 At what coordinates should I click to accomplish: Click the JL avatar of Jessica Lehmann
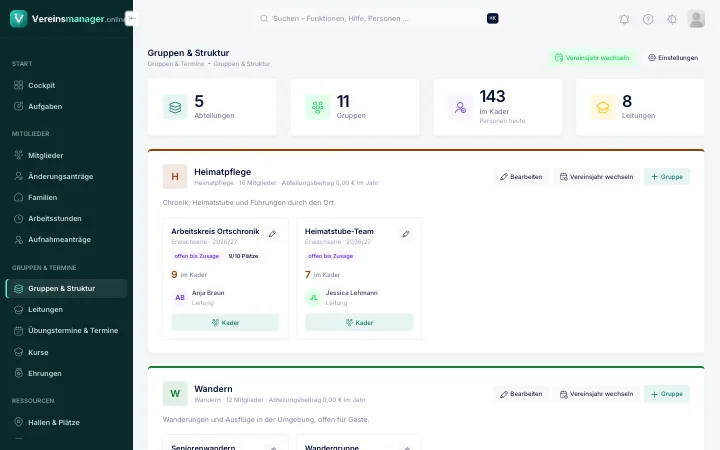coord(313,298)
